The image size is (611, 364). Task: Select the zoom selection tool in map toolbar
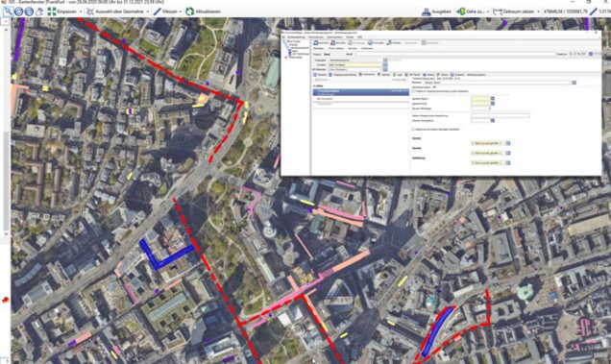8,12
